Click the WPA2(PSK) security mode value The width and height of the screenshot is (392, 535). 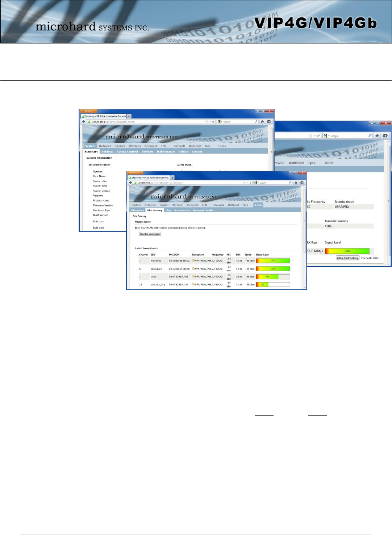coord(342,207)
